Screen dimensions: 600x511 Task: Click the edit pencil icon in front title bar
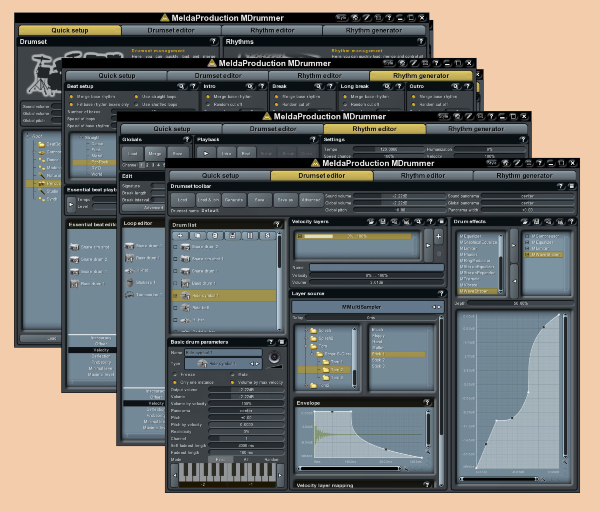[517, 163]
